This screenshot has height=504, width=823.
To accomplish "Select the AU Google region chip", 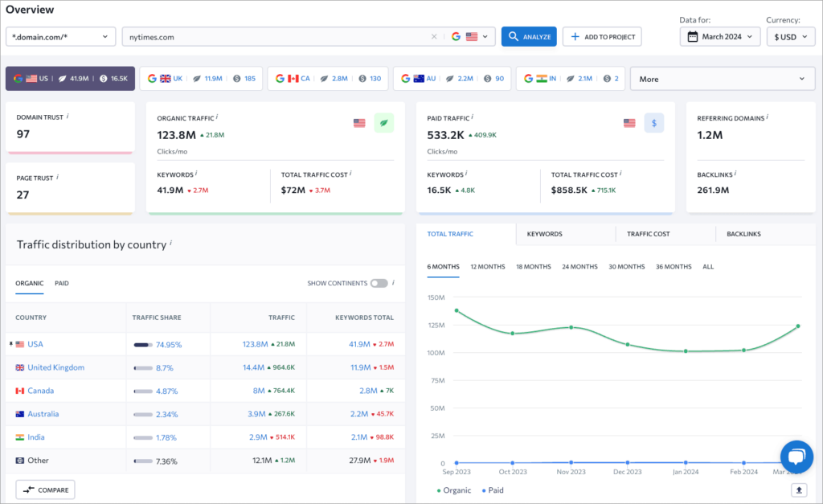I will click(452, 79).
